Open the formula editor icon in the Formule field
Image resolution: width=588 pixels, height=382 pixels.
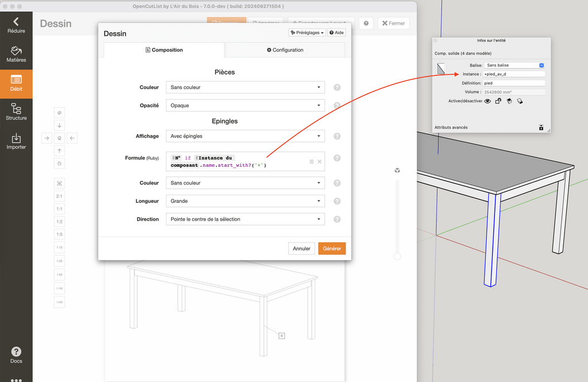pos(312,162)
